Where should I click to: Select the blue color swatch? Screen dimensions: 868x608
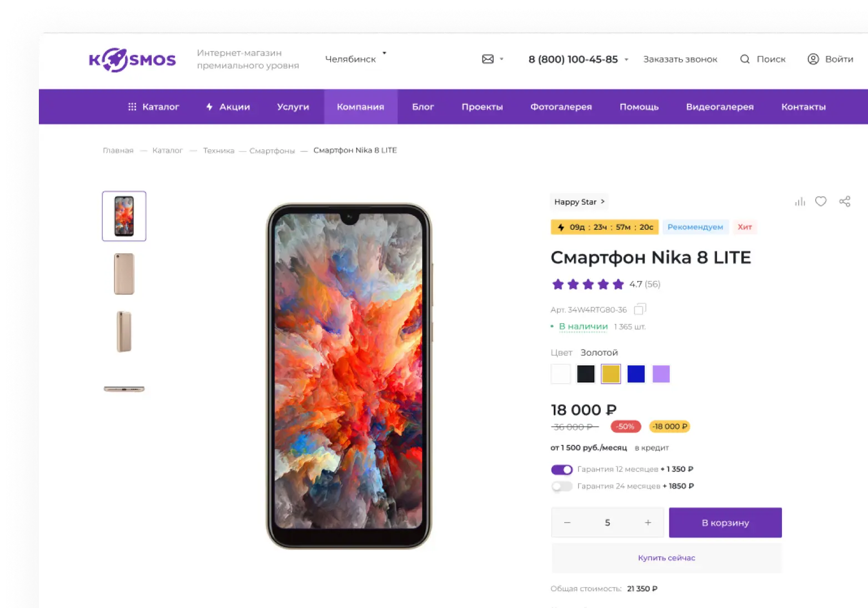tap(636, 374)
